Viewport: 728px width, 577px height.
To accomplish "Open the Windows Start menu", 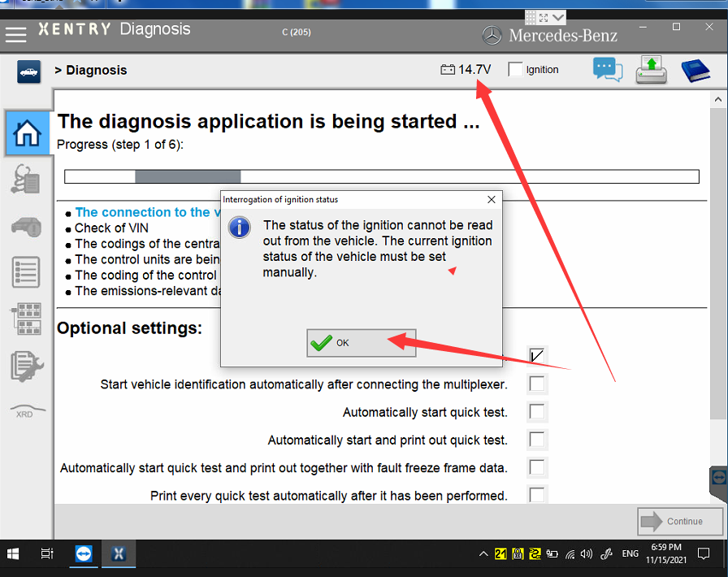I will tap(13, 553).
